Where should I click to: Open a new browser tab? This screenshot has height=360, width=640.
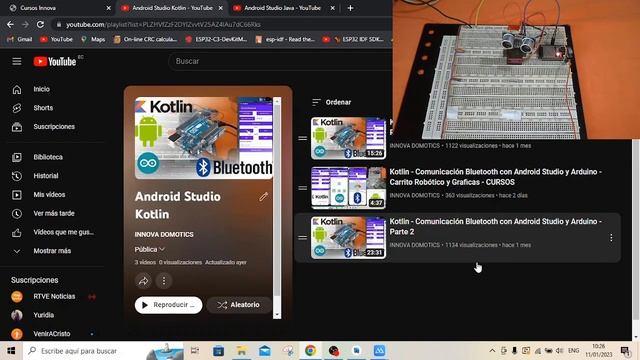[x=350, y=8]
